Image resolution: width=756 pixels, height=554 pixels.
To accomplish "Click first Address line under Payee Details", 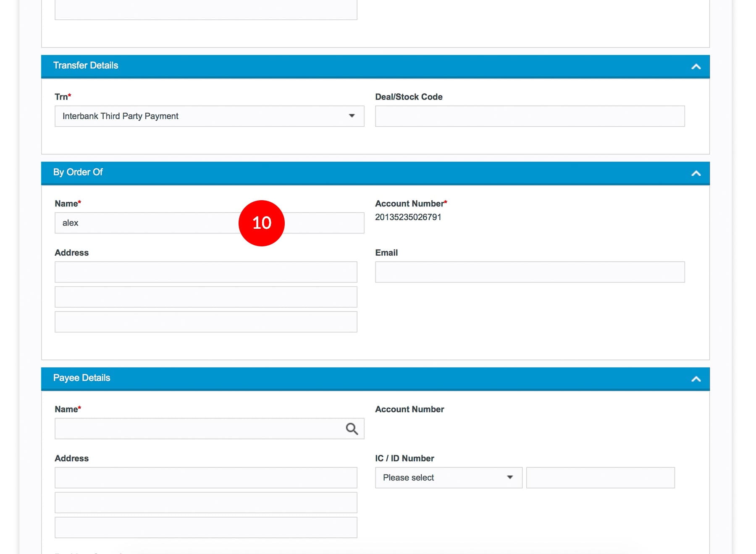I will (x=206, y=478).
